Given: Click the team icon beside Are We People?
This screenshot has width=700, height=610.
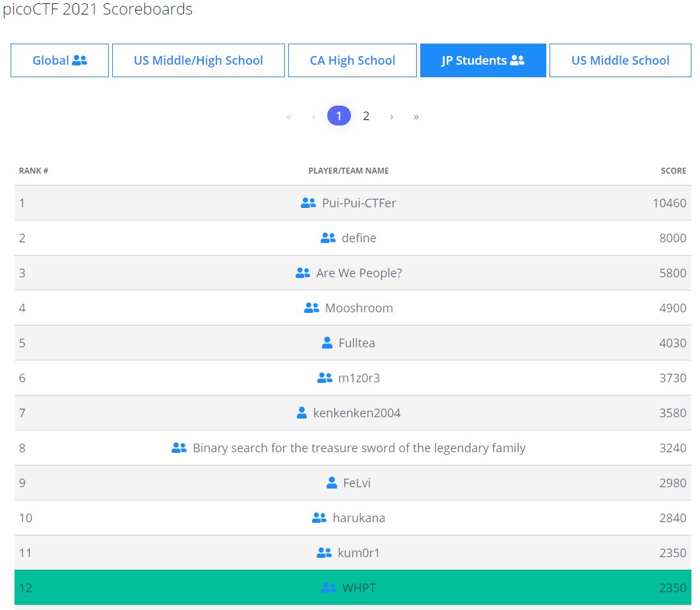Looking at the screenshot, I should 302,273.
